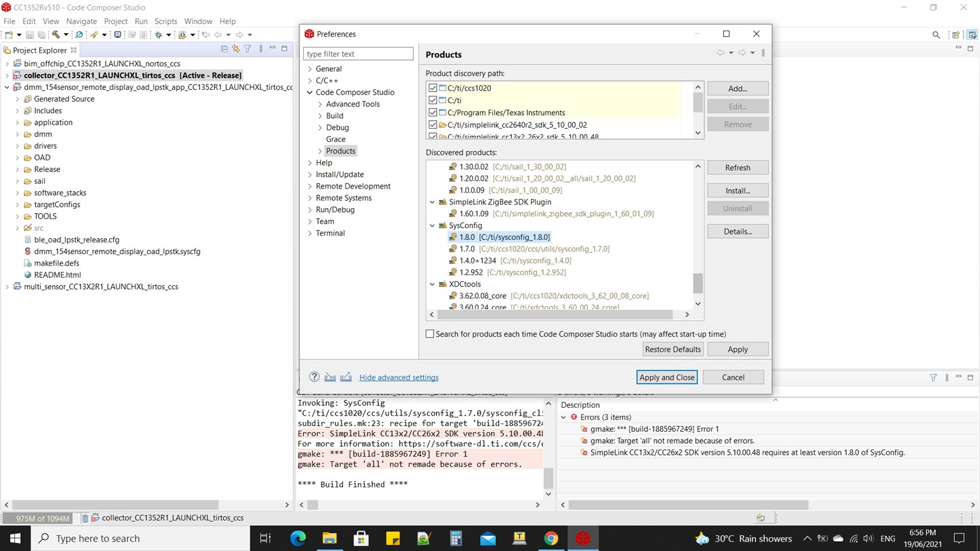Click the Refresh products button
980x551 pixels.
pos(737,167)
